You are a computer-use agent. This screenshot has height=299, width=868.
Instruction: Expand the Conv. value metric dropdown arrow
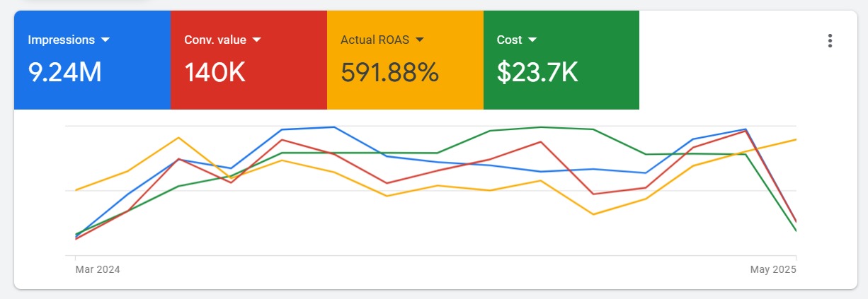point(257,40)
